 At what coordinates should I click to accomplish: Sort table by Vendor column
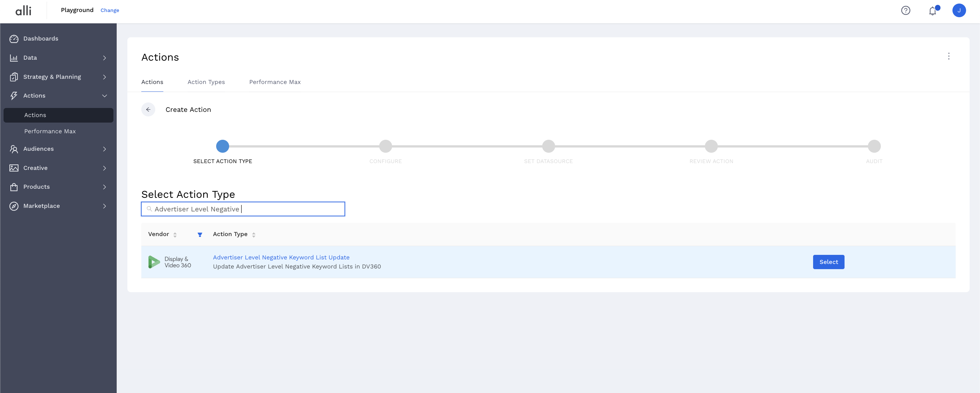pos(175,234)
